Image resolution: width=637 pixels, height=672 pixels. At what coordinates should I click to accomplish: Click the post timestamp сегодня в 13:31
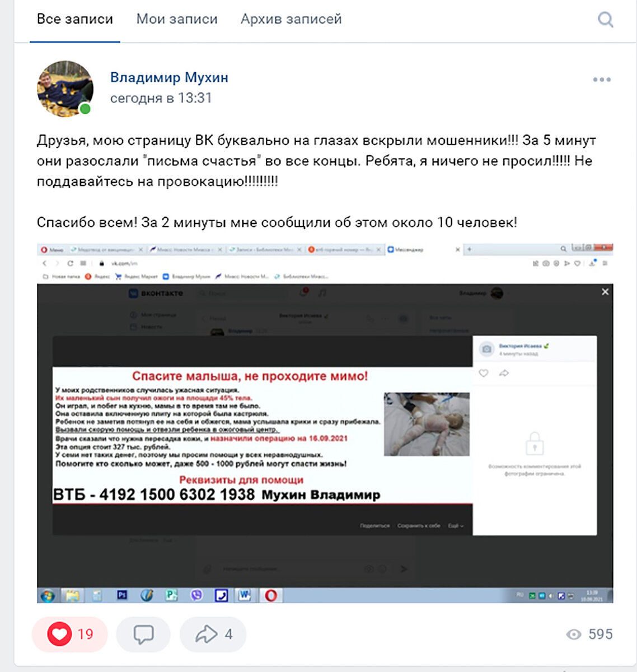[161, 98]
